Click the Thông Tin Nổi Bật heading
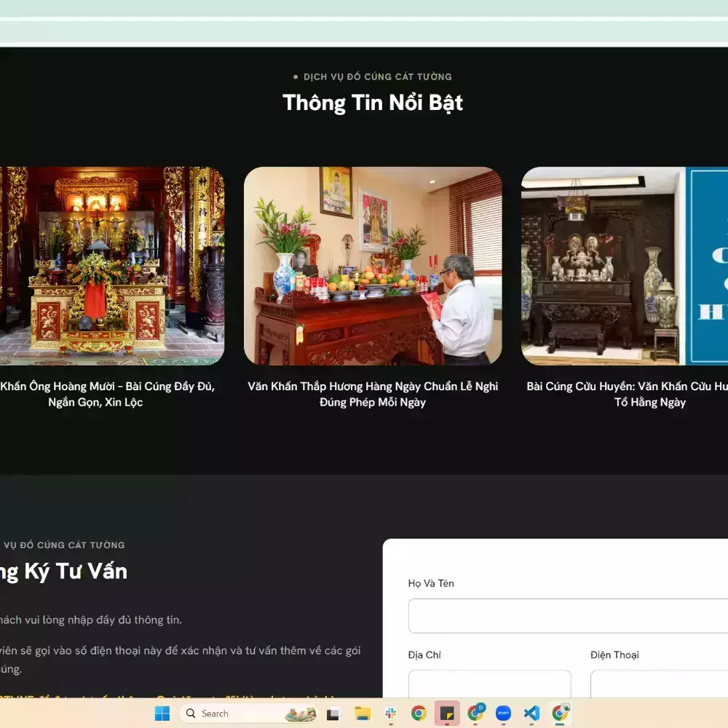 click(373, 103)
